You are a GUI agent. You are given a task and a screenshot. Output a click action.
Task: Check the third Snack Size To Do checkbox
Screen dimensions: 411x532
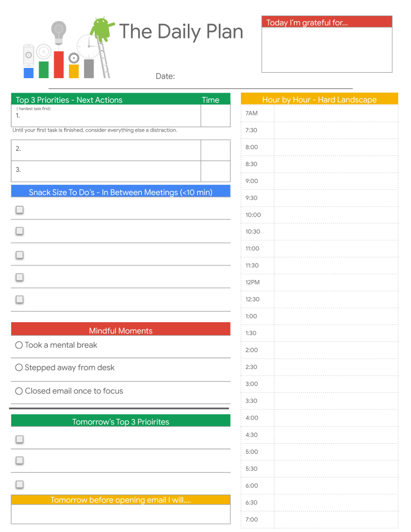pyautogui.click(x=20, y=255)
